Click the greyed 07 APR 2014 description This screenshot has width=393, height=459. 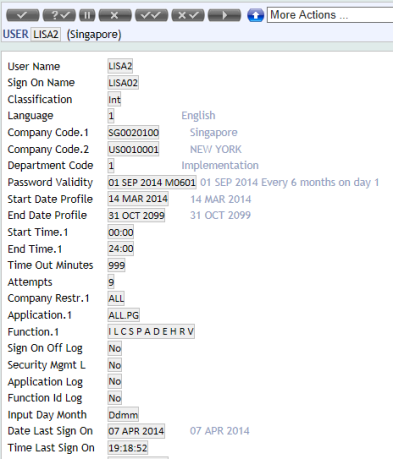220,431
